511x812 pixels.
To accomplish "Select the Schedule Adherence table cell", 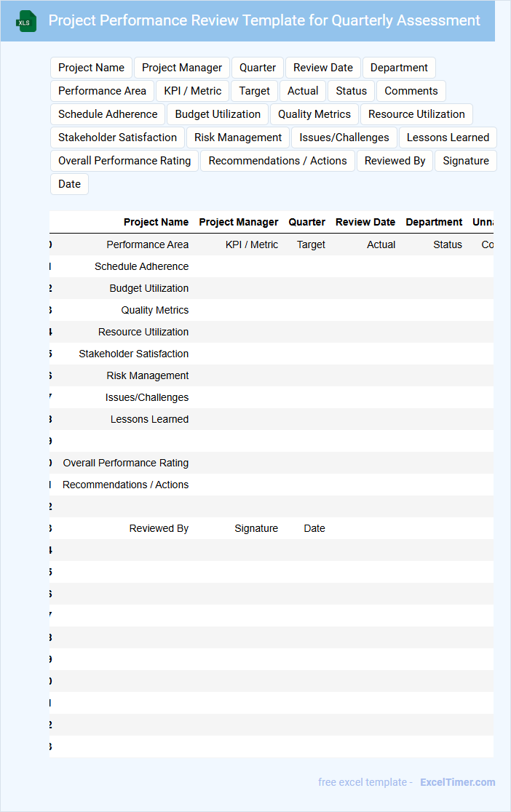I will click(141, 266).
